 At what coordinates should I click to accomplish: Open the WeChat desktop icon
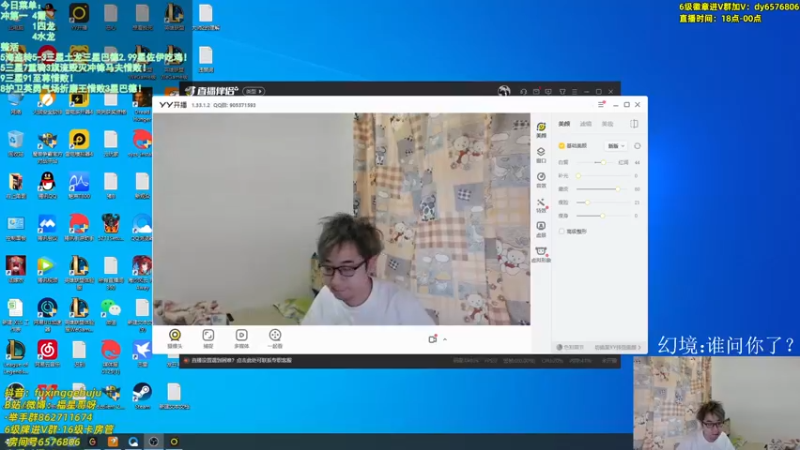(x=111, y=311)
